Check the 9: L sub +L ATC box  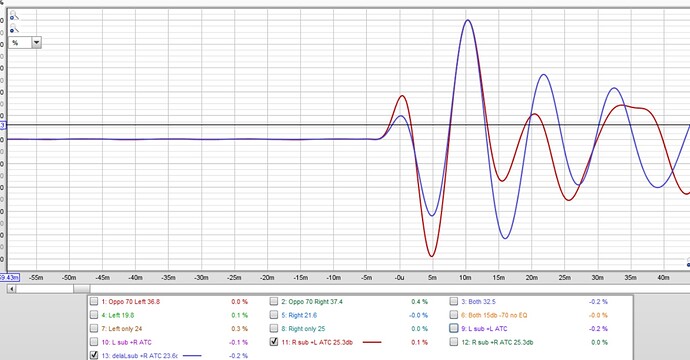[454, 328]
